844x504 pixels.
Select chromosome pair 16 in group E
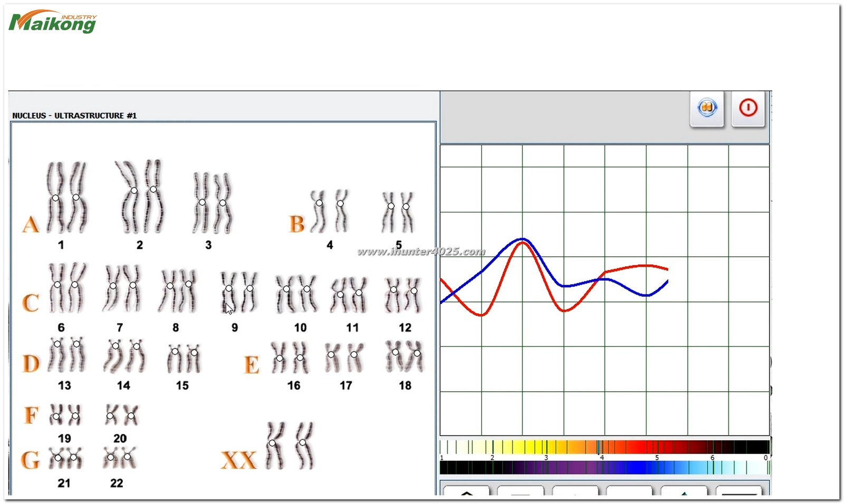coord(290,358)
